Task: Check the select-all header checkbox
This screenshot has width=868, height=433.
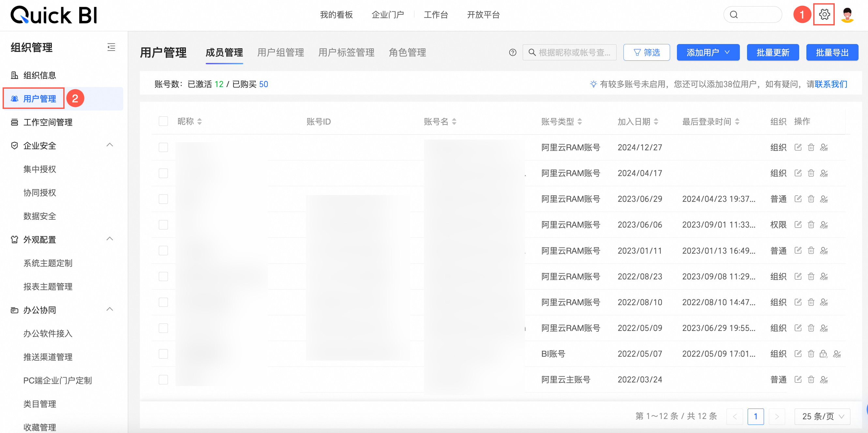Action: [x=163, y=121]
